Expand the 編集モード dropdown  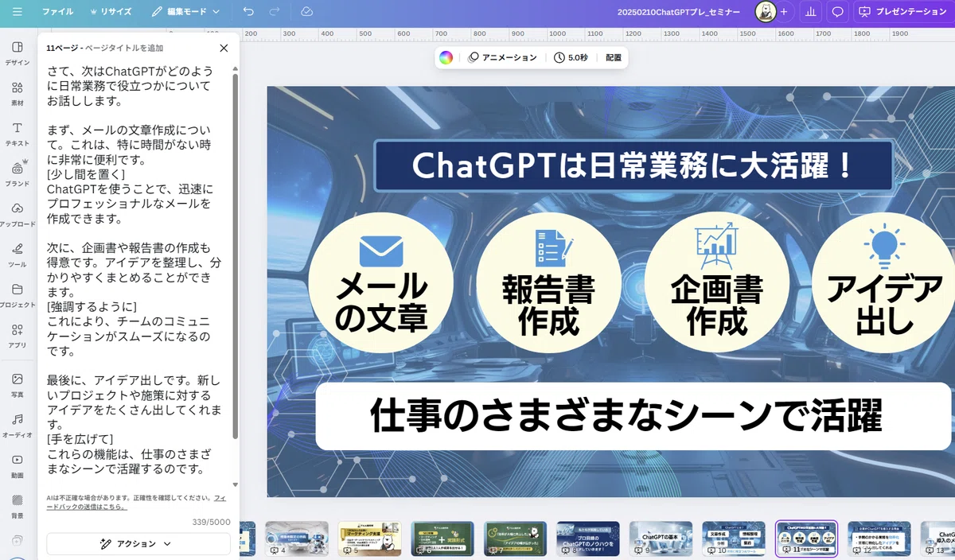click(185, 12)
